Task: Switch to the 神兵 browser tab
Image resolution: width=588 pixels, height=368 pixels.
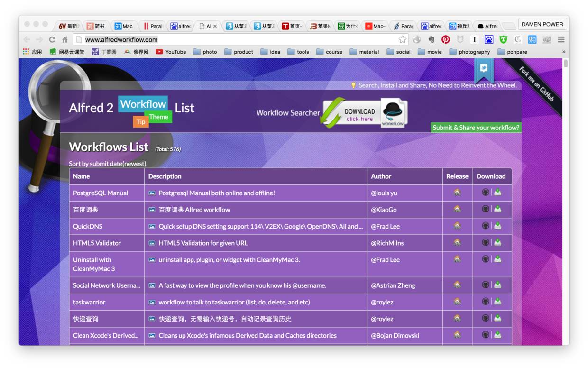Action: (459, 26)
